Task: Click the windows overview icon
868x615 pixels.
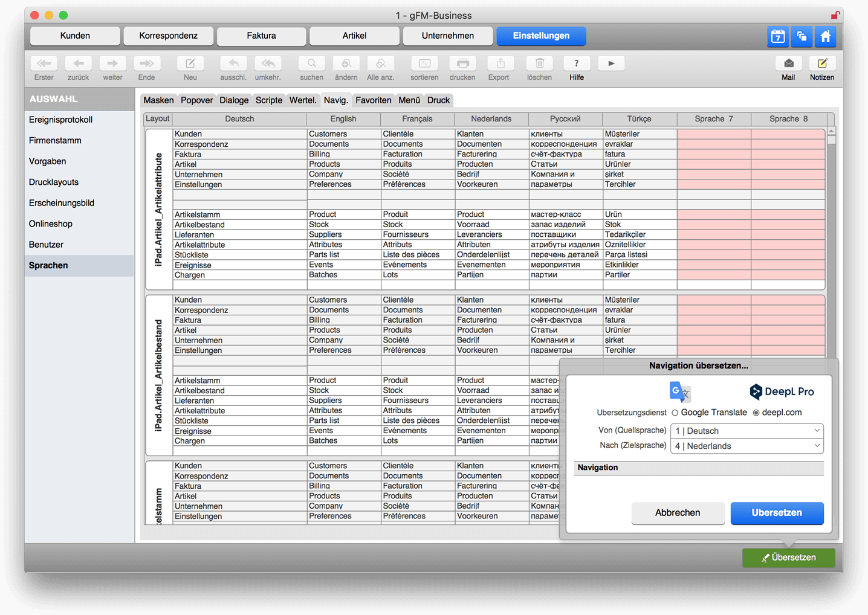Action: coord(802,36)
